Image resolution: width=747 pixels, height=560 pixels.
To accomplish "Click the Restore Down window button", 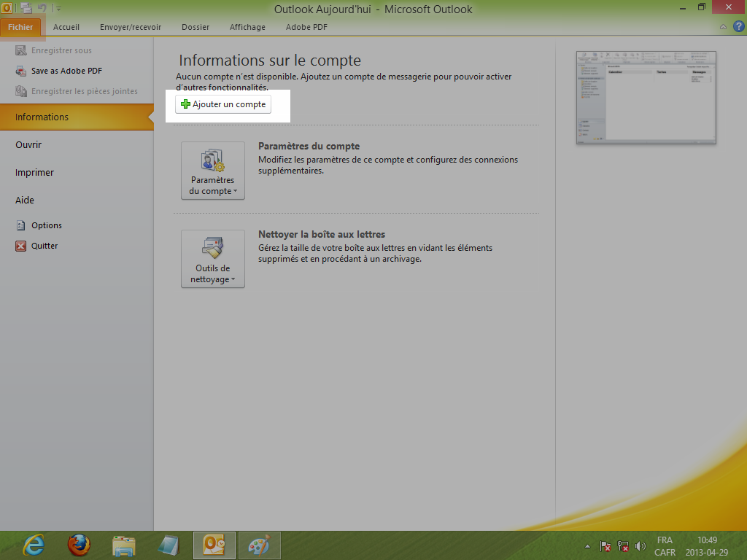I will click(x=701, y=7).
